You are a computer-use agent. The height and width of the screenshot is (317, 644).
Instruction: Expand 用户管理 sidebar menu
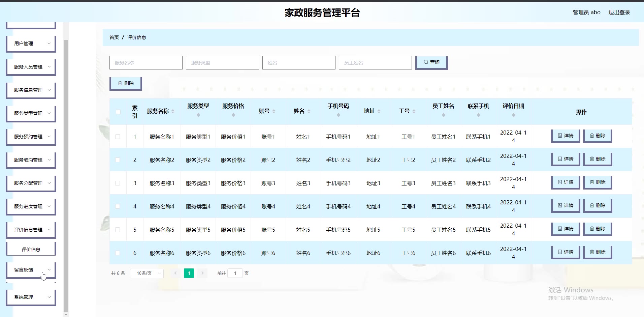(x=31, y=44)
